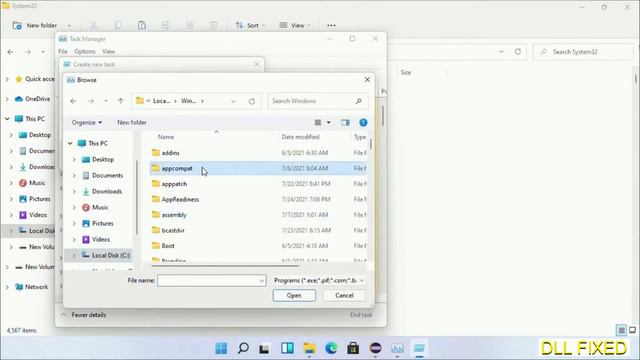Open Sort menu in File Explorer toolbar
Image resolution: width=640 pixels, height=360 pixels.
pos(249,25)
